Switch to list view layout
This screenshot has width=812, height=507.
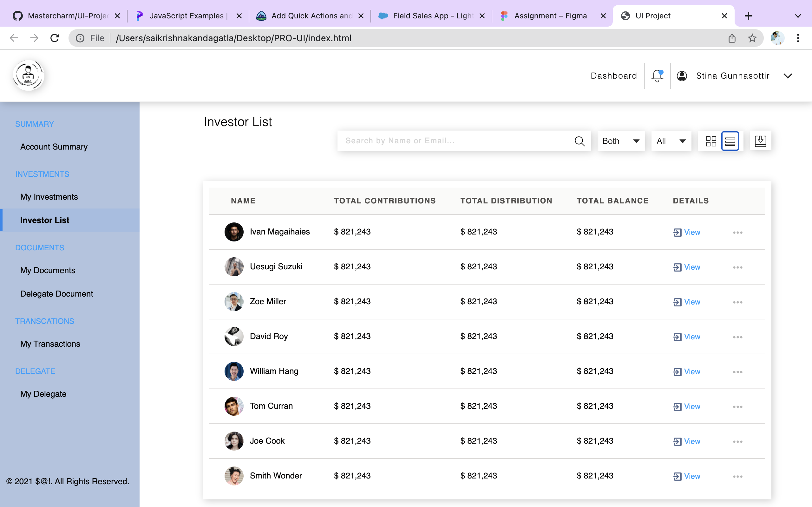(730, 141)
